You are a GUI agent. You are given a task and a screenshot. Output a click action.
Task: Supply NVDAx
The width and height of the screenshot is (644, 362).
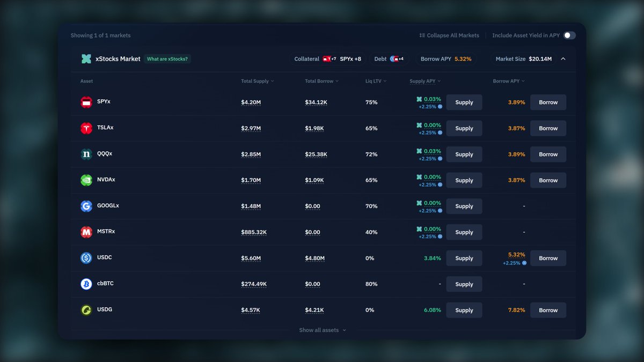[x=464, y=180]
